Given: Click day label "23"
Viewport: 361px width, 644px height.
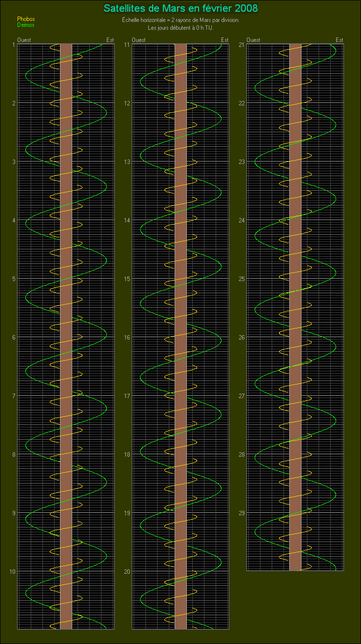Looking at the screenshot, I should point(241,161).
